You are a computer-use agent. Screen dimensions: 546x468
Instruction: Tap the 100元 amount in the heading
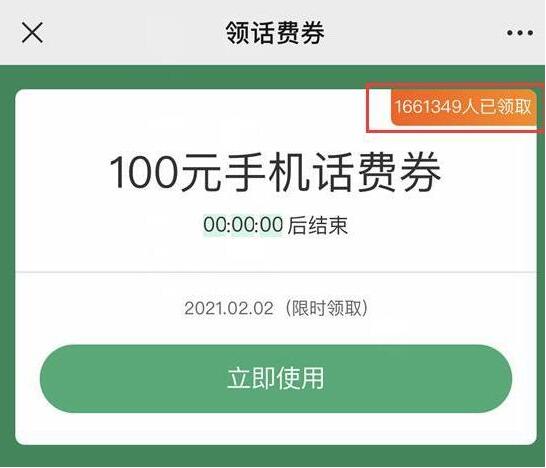click(x=165, y=173)
